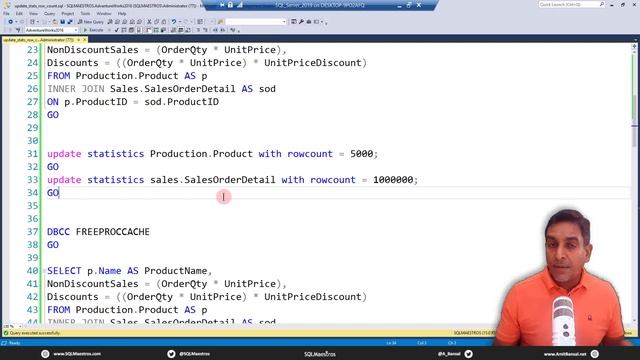Viewport: 640px width, 360px height.
Task: Click the Execute button
Action: 93,30
